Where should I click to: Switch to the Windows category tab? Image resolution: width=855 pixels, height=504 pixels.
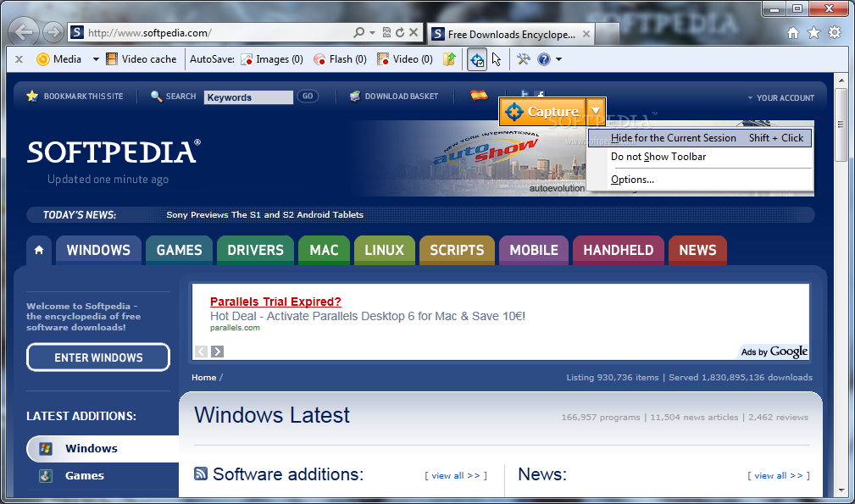pos(98,250)
